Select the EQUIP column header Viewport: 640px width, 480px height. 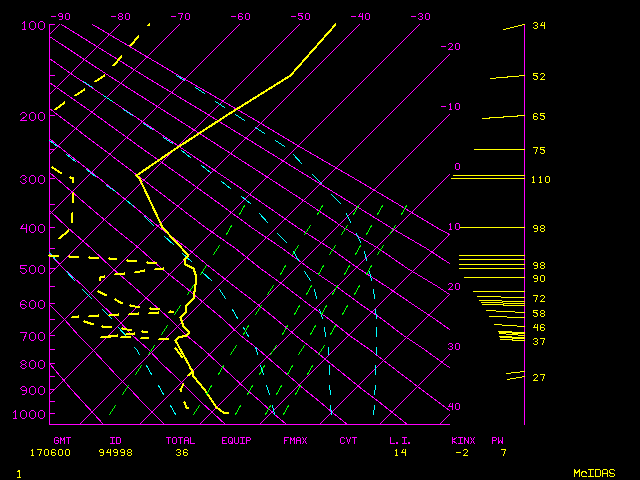click(x=237, y=440)
